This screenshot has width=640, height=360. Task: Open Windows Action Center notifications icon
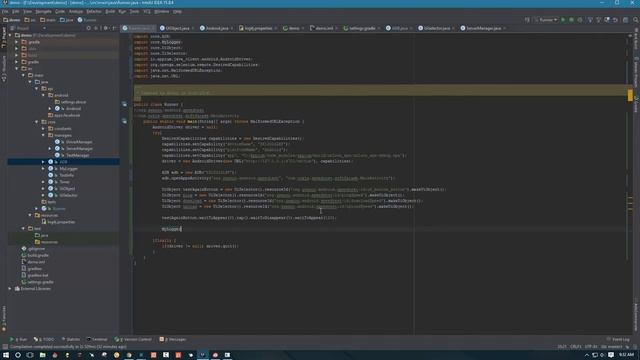[611, 355]
